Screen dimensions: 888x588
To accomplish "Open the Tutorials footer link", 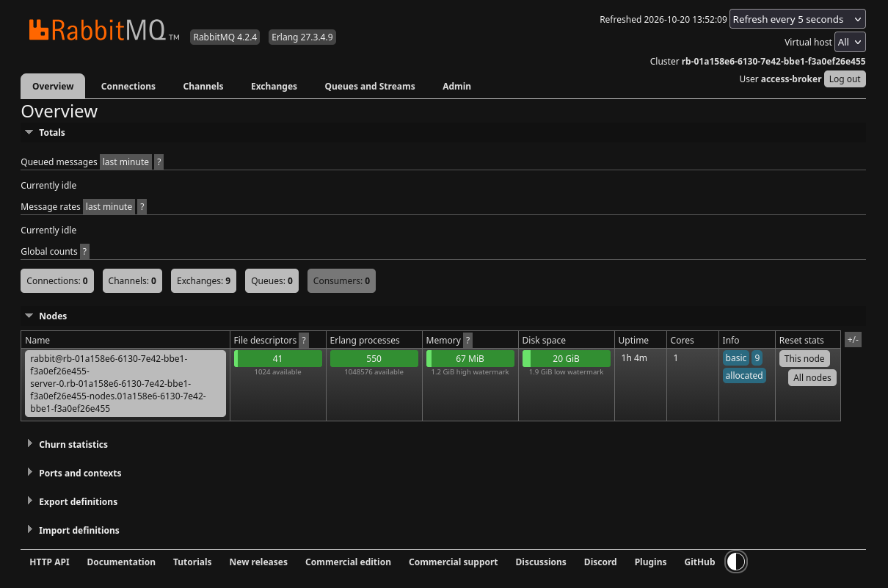I will (192, 562).
